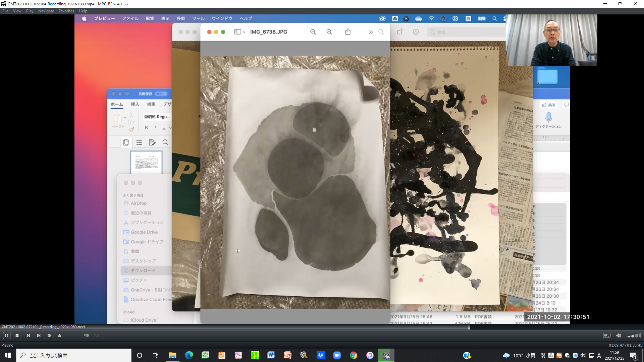Show the document outline list icon in Word
644x362 pixels.
(x=139, y=142)
